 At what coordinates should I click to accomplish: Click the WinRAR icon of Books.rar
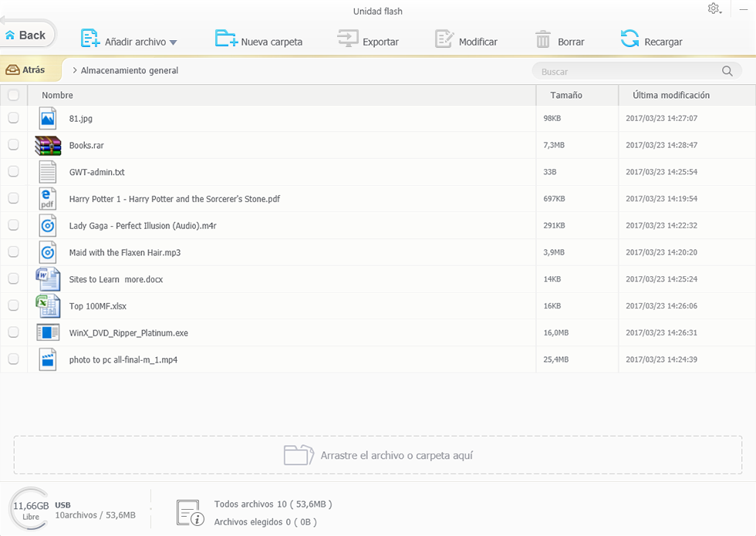tap(48, 146)
